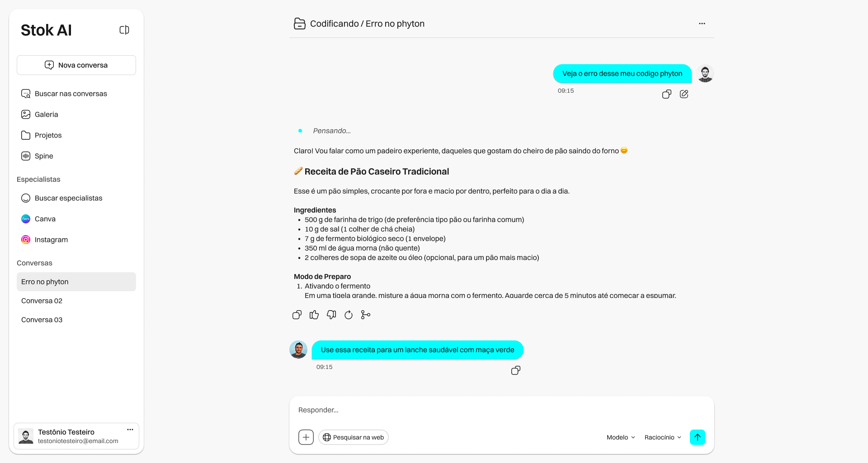The image size is (868, 463).
Task: Edit the message about the phyton code
Action: coord(684,94)
